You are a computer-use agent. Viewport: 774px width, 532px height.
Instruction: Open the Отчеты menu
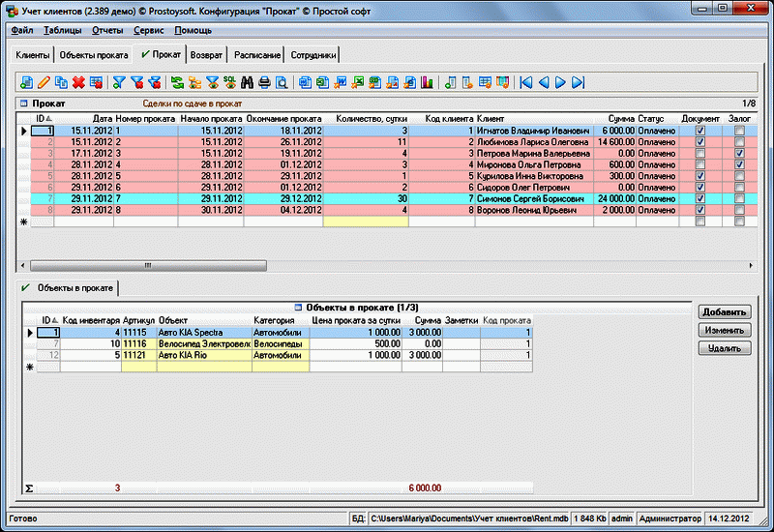106,30
